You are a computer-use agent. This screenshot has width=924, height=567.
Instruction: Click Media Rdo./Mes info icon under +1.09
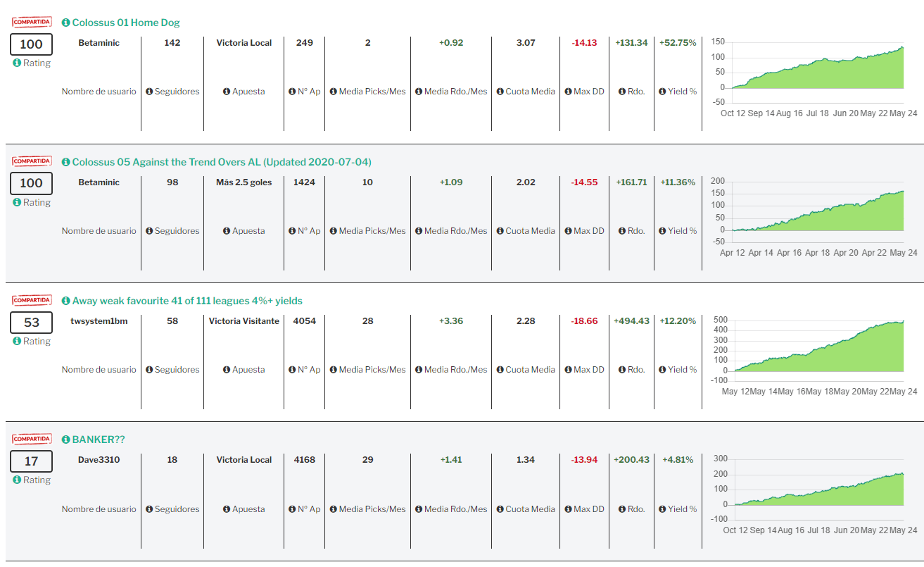[x=419, y=231]
